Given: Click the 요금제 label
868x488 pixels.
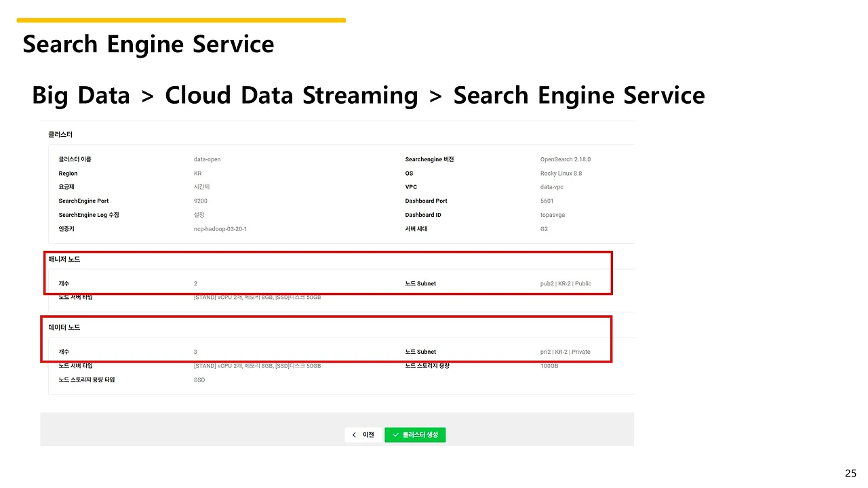Looking at the screenshot, I should tap(66, 187).
